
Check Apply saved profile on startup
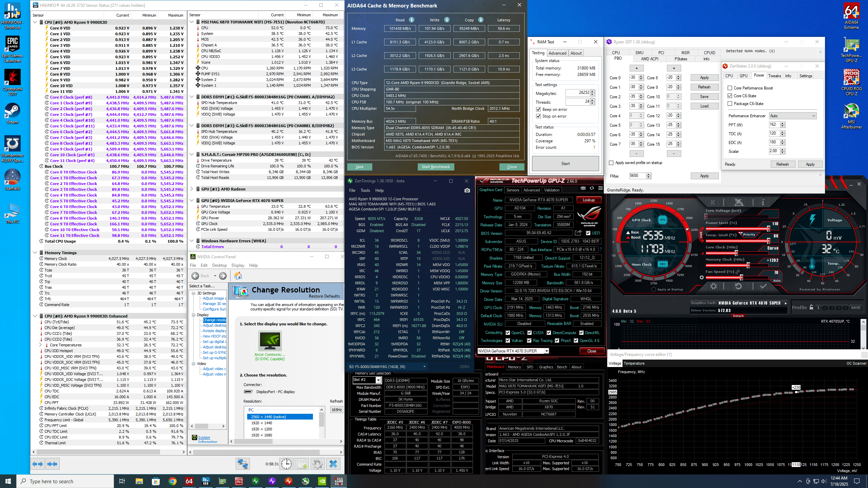[611, 163]
